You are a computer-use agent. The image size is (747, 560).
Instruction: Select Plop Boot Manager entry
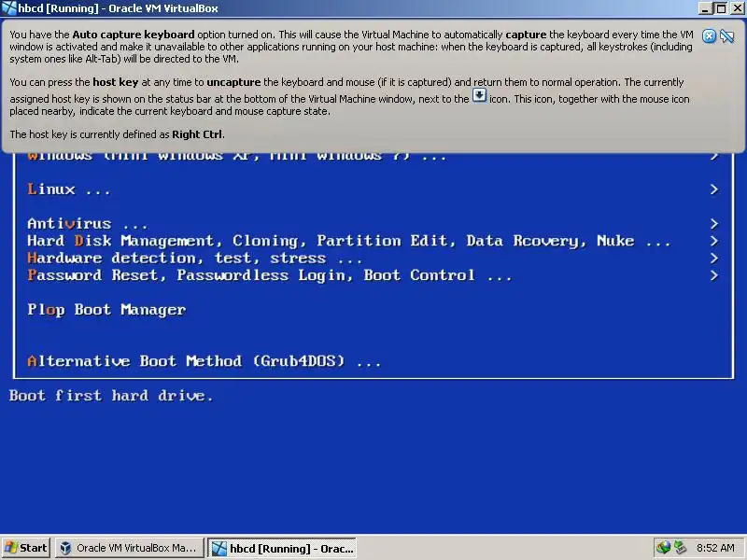coord(106,310)
